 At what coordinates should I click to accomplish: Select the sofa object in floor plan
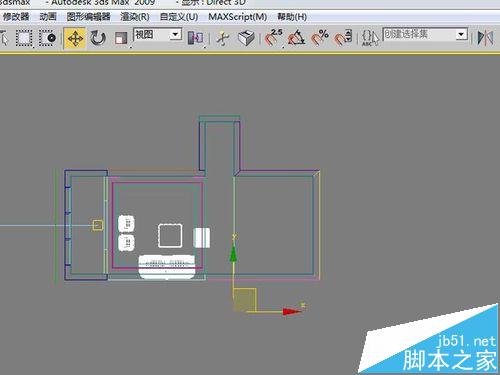tap(167, 267)
